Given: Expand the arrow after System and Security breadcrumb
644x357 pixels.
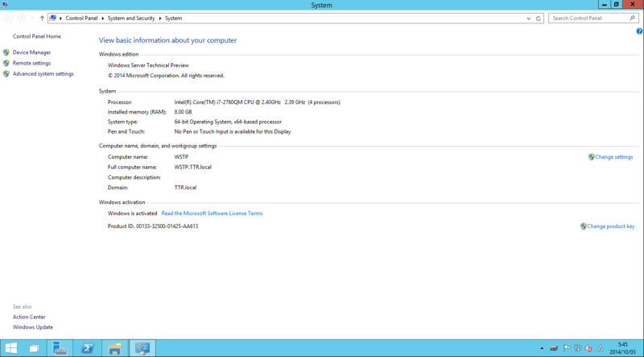Looking at the screenshot, I should click(160, 19).
